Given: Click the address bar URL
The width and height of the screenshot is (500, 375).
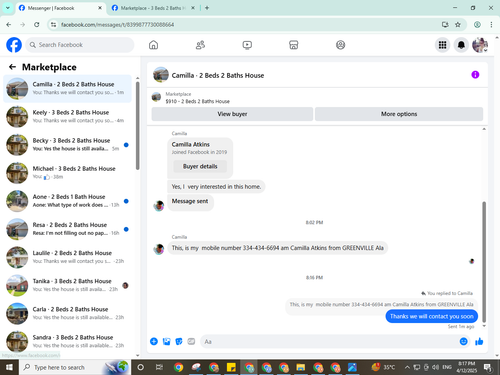Looking at the screenshot, I should (117, 25).
